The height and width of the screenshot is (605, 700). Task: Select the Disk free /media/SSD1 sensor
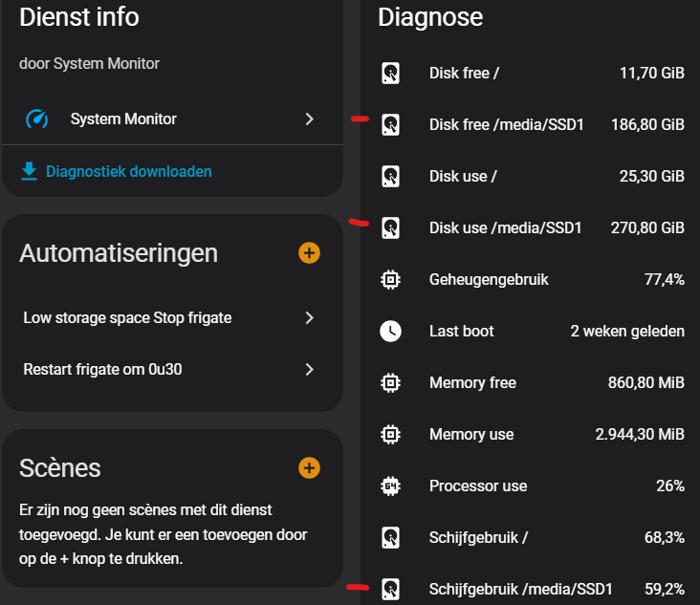coord(506,124)
